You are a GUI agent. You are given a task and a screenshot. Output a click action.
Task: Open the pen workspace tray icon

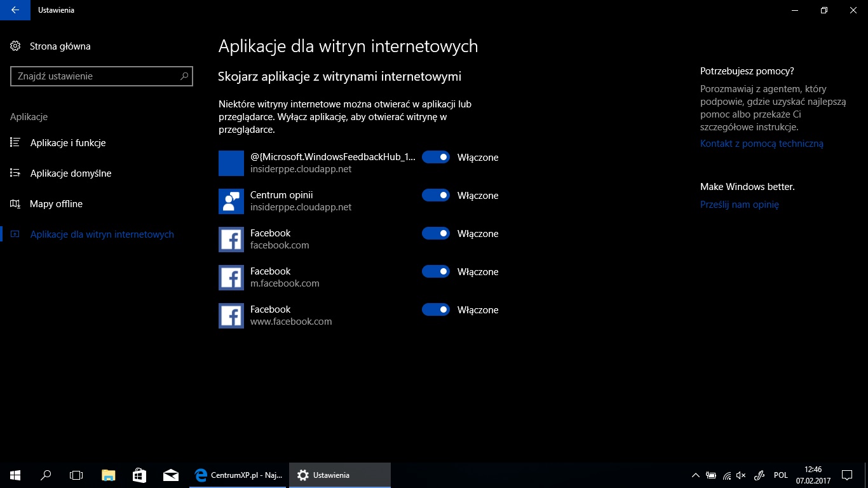[759, 475]
